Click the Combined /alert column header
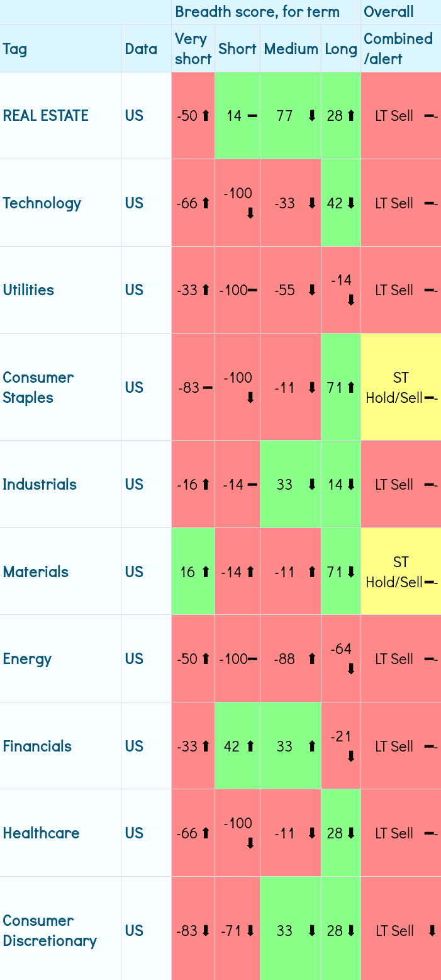Screen dimensions: 441x980 (398, 49)
